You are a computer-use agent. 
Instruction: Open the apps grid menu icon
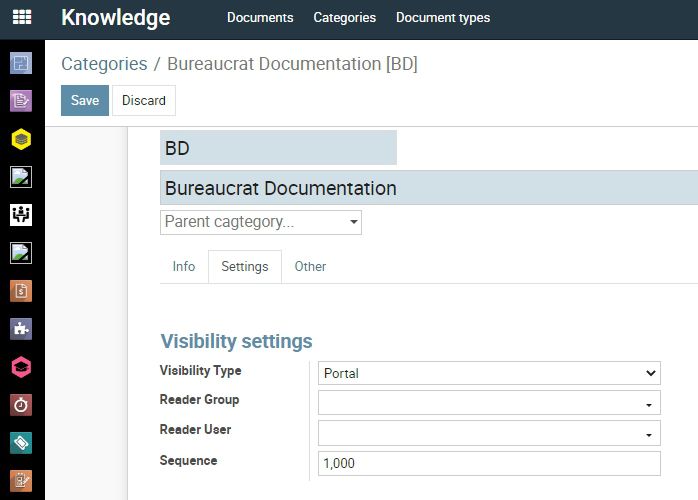click(22, 17)
